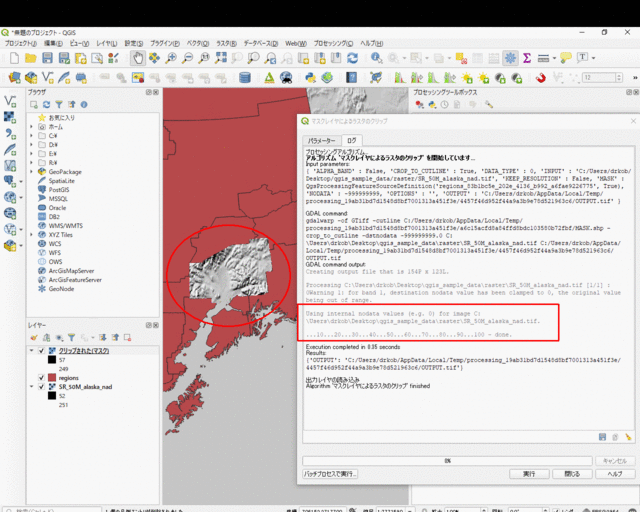The image size is (640, 512).
Task: Expand the ホーム item in Browser
Action: [31, 127]
